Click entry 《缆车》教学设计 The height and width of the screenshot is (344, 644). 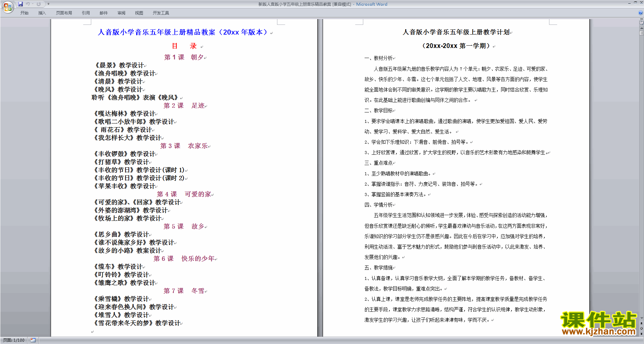point(118,267)
